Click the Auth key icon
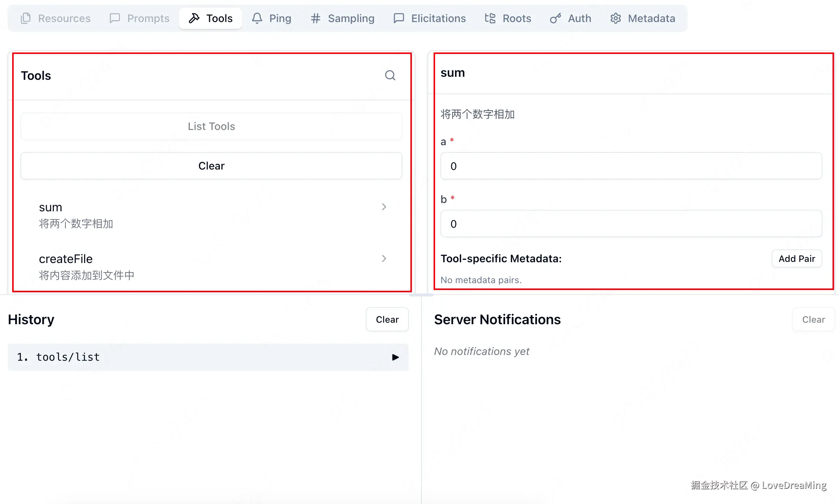Image resolution: width=839 pixels, height=504 pixels. (555, 18)
